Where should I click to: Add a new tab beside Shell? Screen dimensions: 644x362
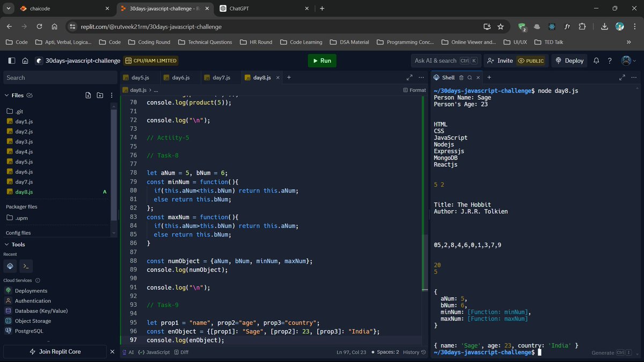489,77
